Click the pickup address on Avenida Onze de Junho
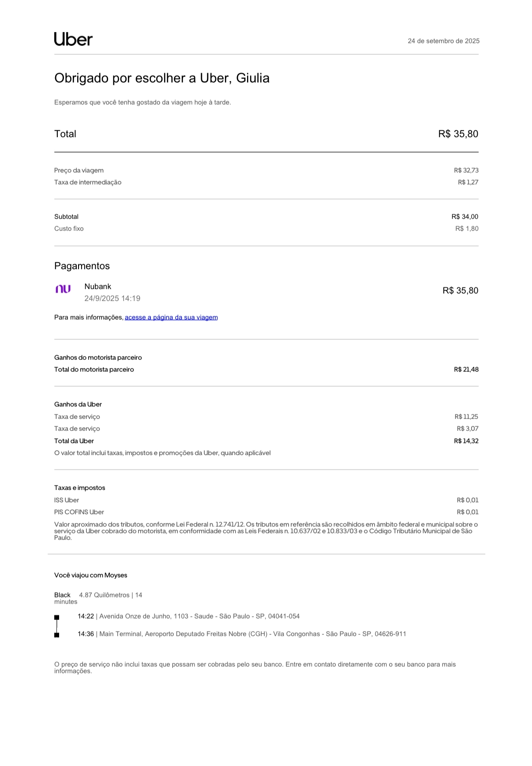 [x=199, y=616]
